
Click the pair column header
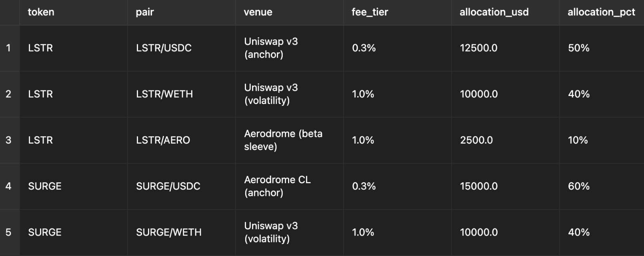[x=145, y=12]
